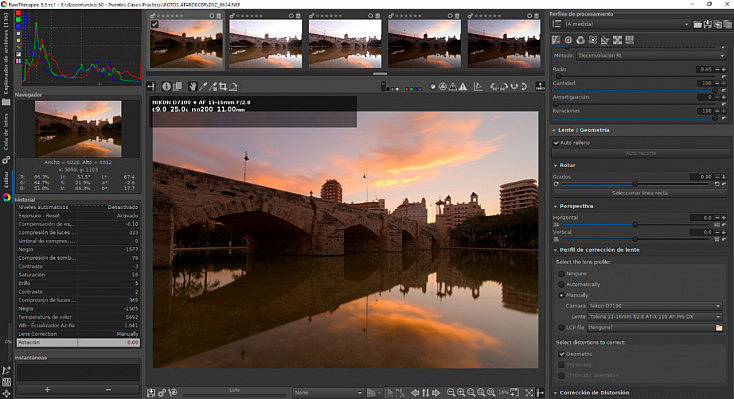Toggle top panel visibility icon at toolbar right
The height and width of the screenshot is (399, 734).
[540, 87]
